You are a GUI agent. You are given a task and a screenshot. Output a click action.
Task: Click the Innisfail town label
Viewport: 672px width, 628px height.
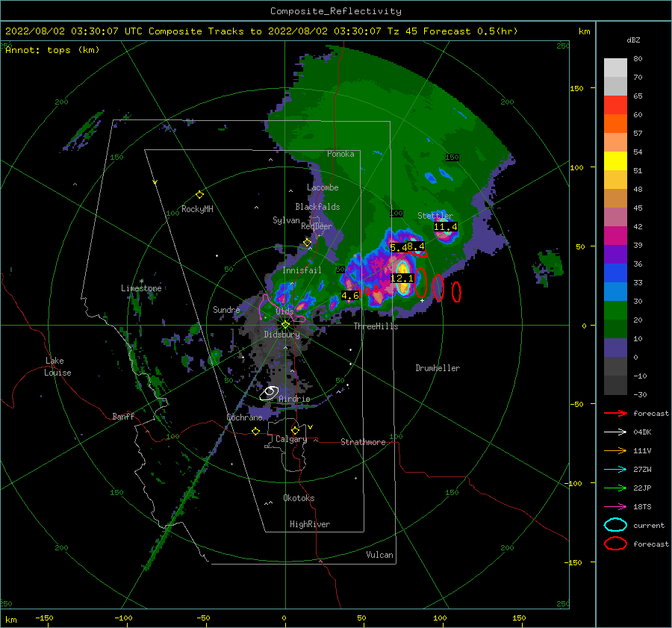[302, 270]
